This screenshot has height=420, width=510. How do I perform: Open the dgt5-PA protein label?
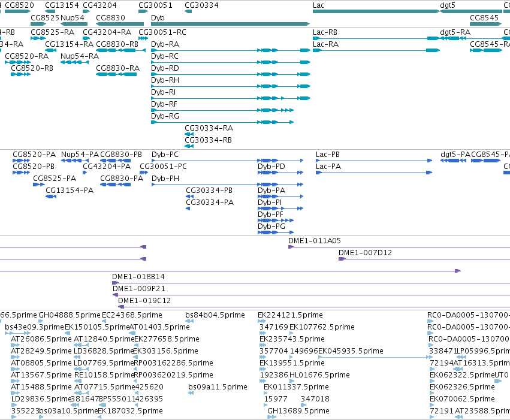click(x=455, y=155)
